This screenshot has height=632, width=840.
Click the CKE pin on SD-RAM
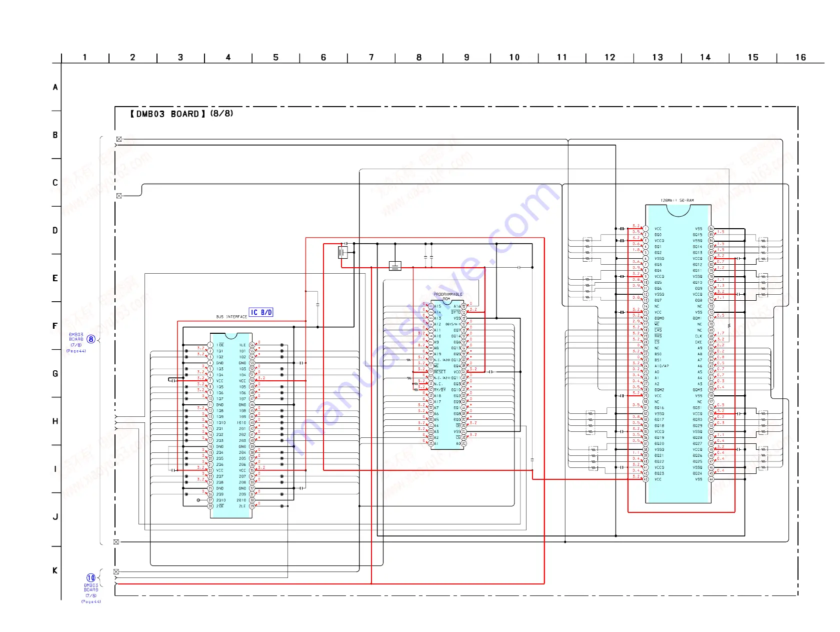[x=698, y=342]
